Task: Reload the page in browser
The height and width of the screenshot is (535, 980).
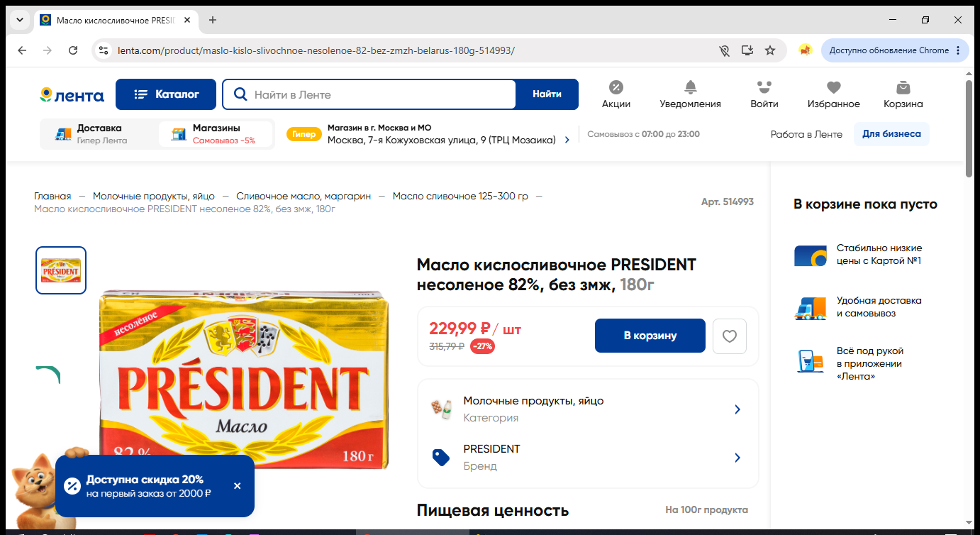Action: (x=73, y=50)
